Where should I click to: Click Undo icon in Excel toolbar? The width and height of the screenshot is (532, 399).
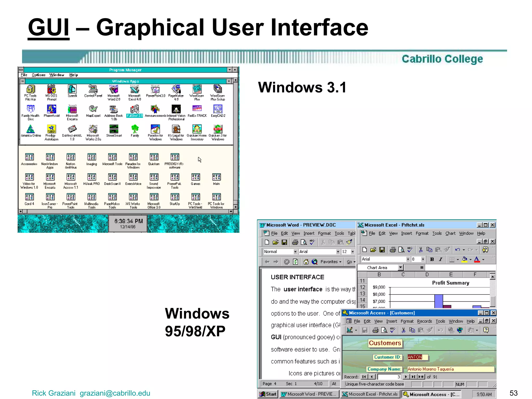(457, 250)
